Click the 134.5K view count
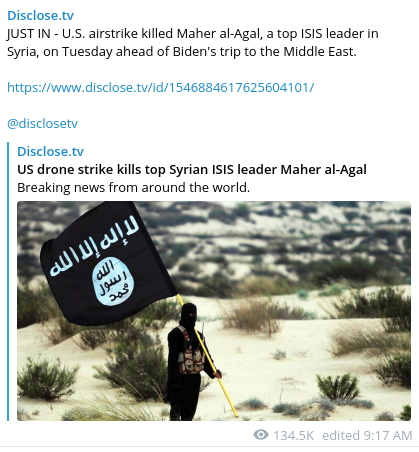Screen dimensions: 419x452 [x=294, y=435]
